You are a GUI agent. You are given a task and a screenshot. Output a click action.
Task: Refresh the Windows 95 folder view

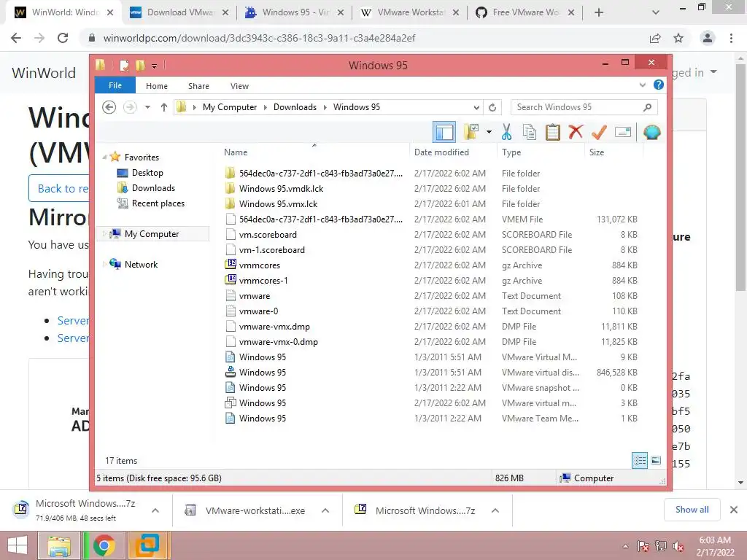[492, 107]
